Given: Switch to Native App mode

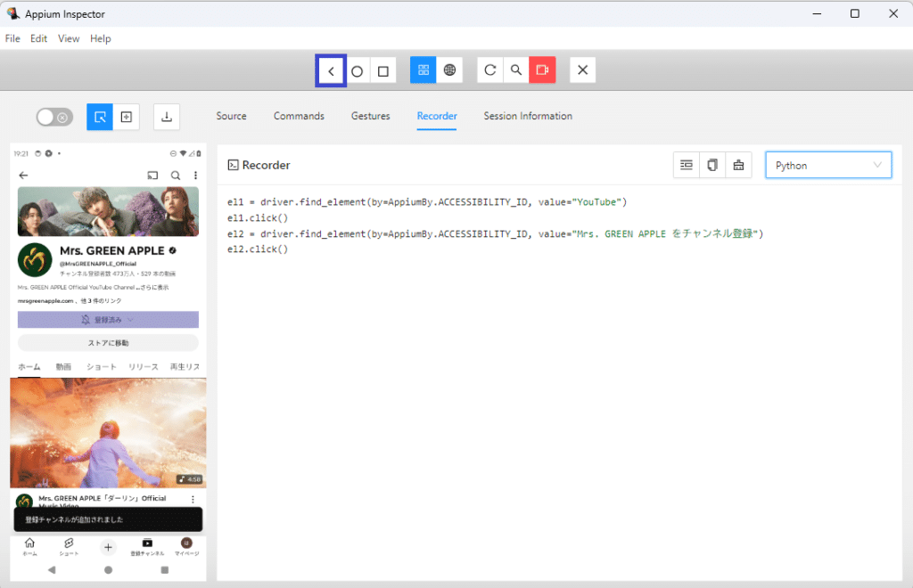Looking at the screenshot, I should pos(423,70).
